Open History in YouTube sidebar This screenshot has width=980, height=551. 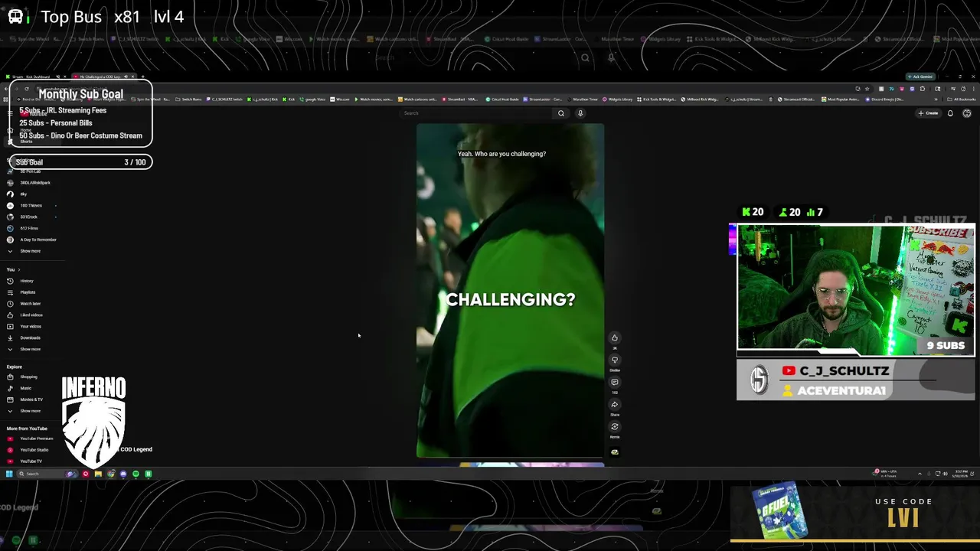[31, 281]
